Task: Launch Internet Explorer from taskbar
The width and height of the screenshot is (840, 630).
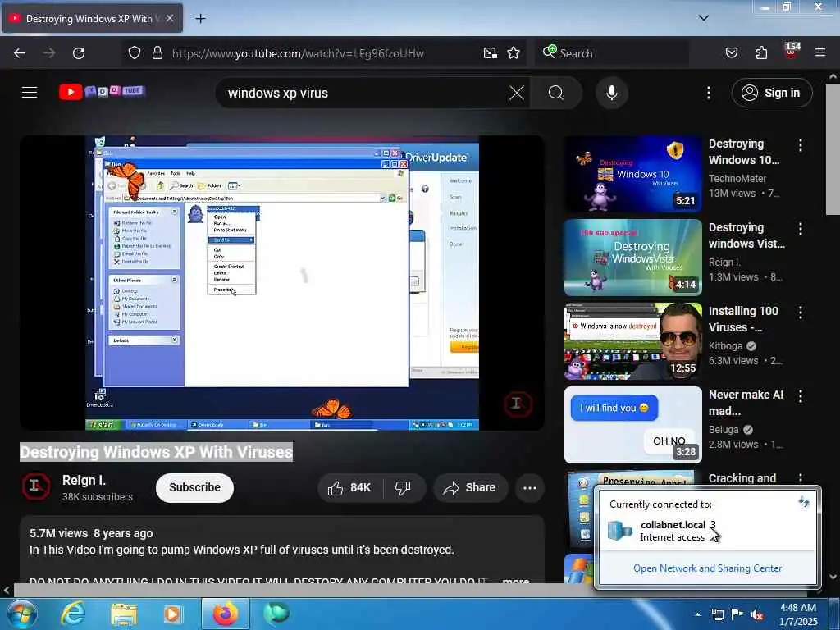Action: 73,614
